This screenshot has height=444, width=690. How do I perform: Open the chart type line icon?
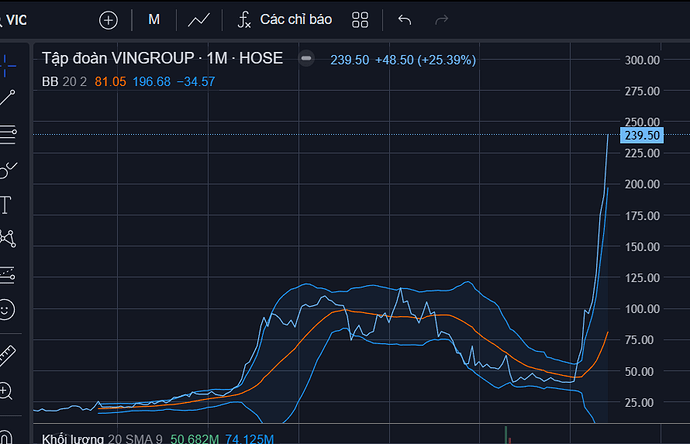click(199, 20)
